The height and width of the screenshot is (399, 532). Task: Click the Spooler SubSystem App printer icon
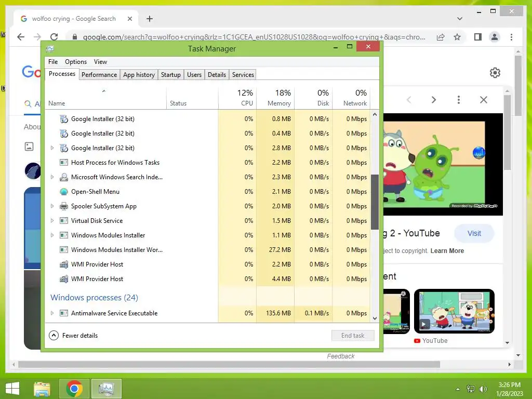coord(63,206)
